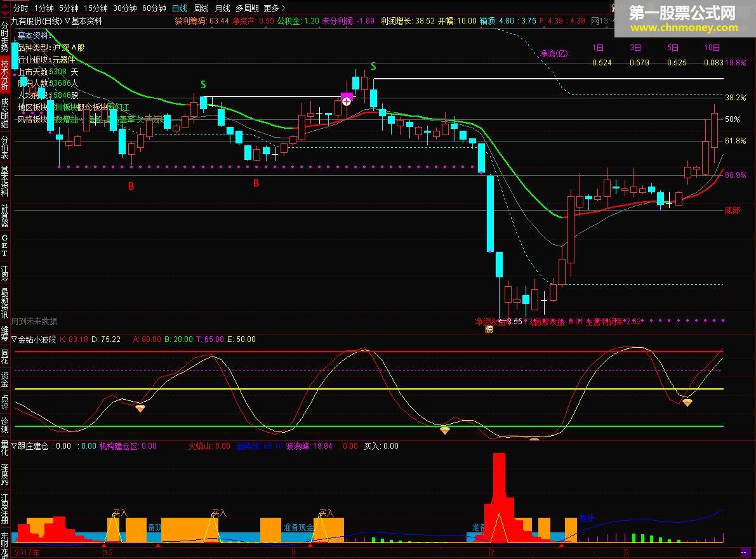The image size is (756, 559).
Task: Open the 量化 sidebar item
Action: (x=5, y=448)
